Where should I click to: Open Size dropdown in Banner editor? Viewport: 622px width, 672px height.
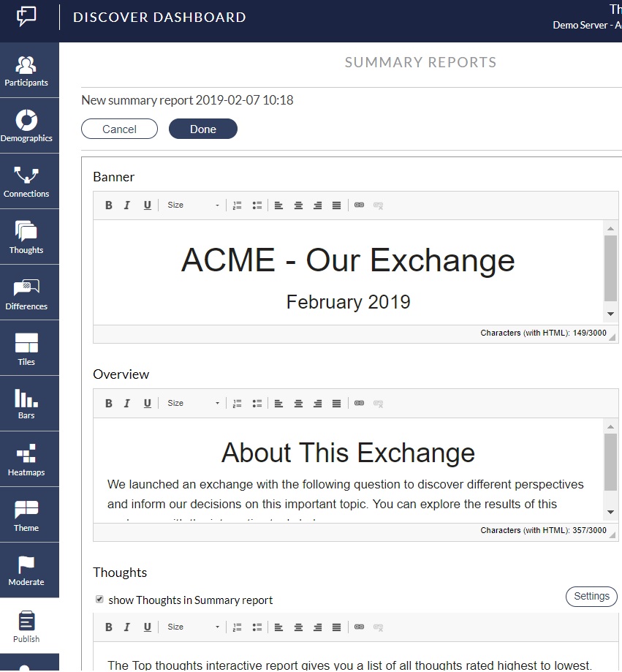coord(193,205)
